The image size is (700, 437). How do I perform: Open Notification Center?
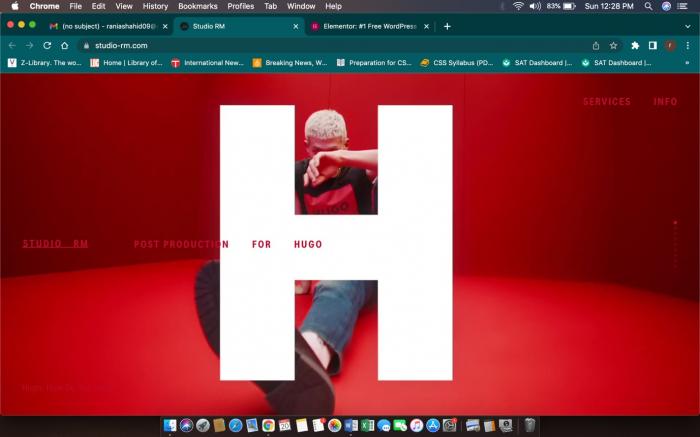click(683, 6)
